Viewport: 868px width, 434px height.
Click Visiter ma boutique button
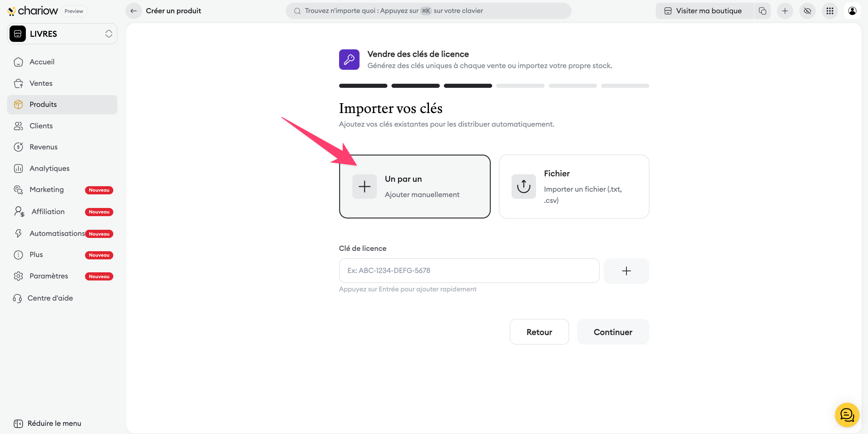703,11
